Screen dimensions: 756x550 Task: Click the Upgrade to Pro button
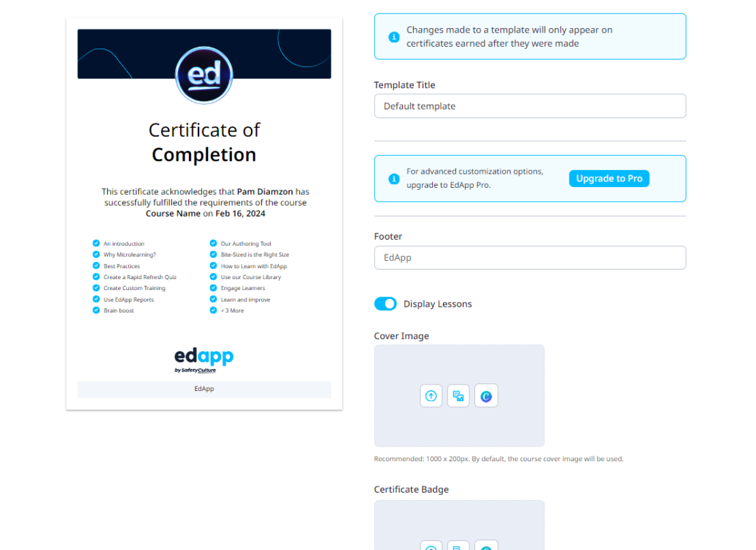coord(609,178)
